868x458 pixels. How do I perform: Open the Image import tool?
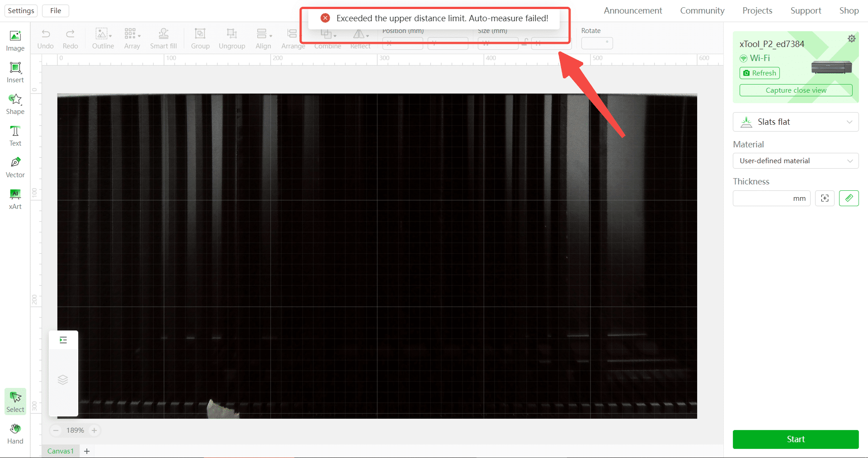click(x=15, y=41)
